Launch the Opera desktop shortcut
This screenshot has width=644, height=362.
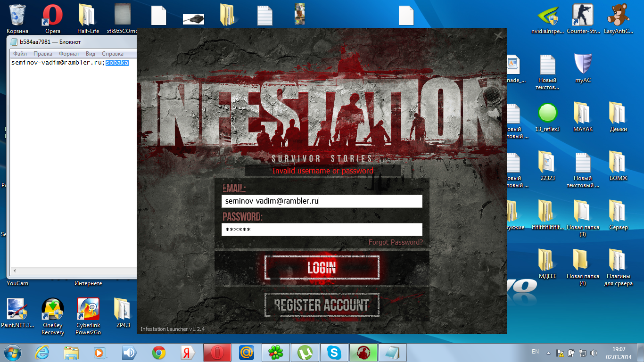coord(52,19)
